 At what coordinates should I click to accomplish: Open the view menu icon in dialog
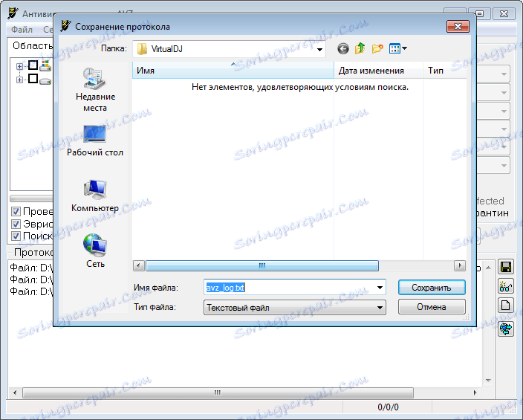click(398, 49)
